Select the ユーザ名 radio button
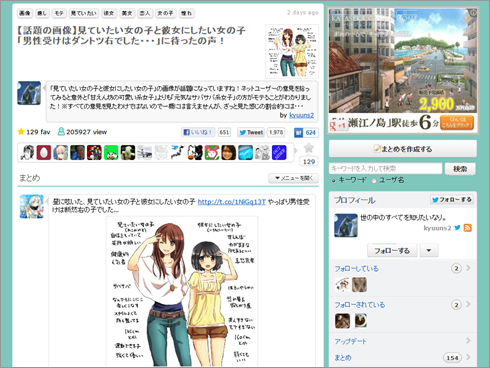Viewport: 490px width, 368px height. tap(374, 180)
